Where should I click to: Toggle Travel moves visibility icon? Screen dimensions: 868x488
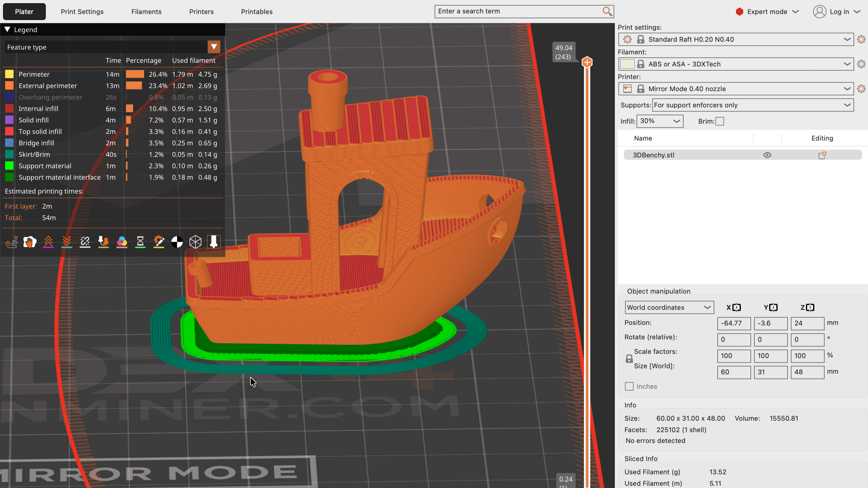12,242
